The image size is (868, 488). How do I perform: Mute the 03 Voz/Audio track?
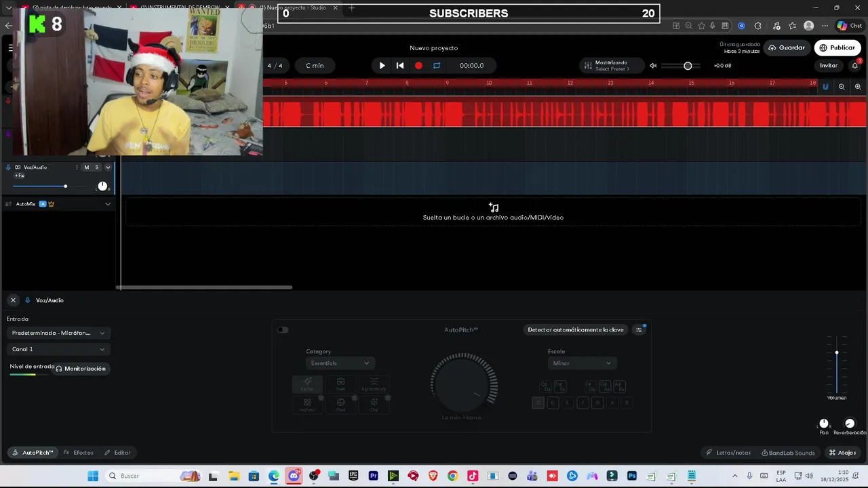(87, 167)
